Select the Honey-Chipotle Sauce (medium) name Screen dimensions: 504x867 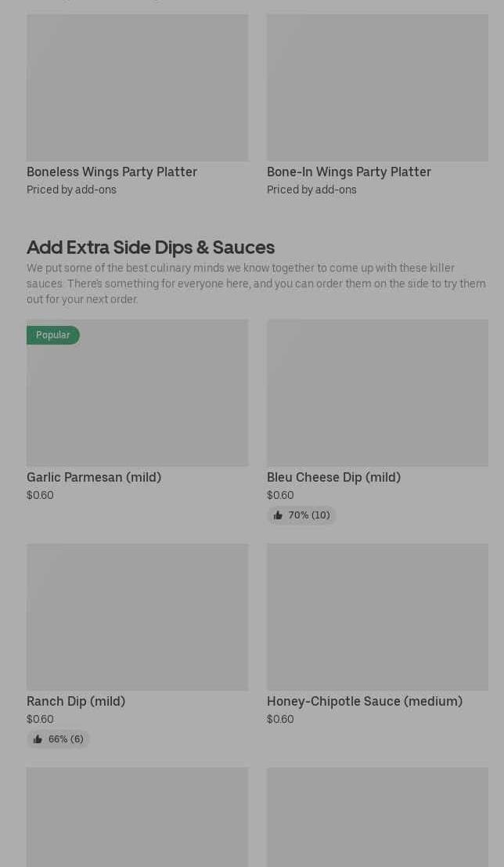click(365, 701)
